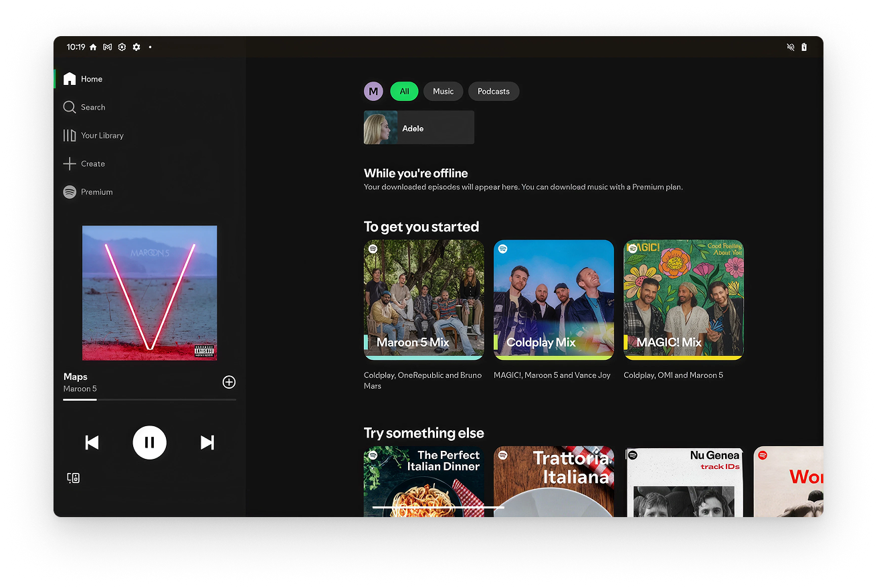Open the Coldplay Mix playlist
The height and width of the screenshot is (588, 877).
click(554, 300)
